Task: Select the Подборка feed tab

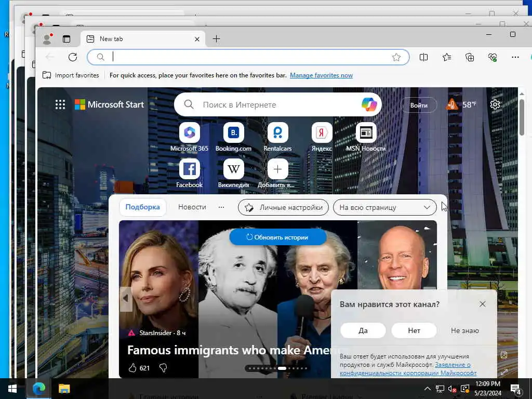Action: click(142, 207)
